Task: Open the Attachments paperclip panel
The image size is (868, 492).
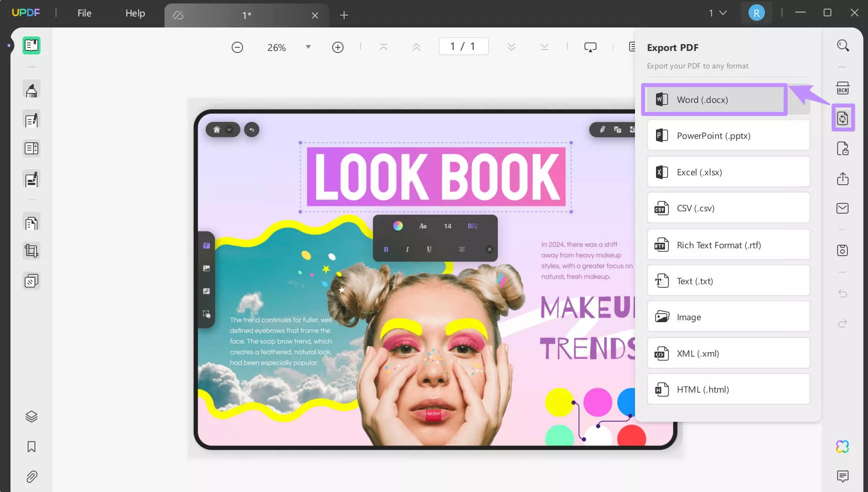Action: pyautogui.click(x=31, y=477)
